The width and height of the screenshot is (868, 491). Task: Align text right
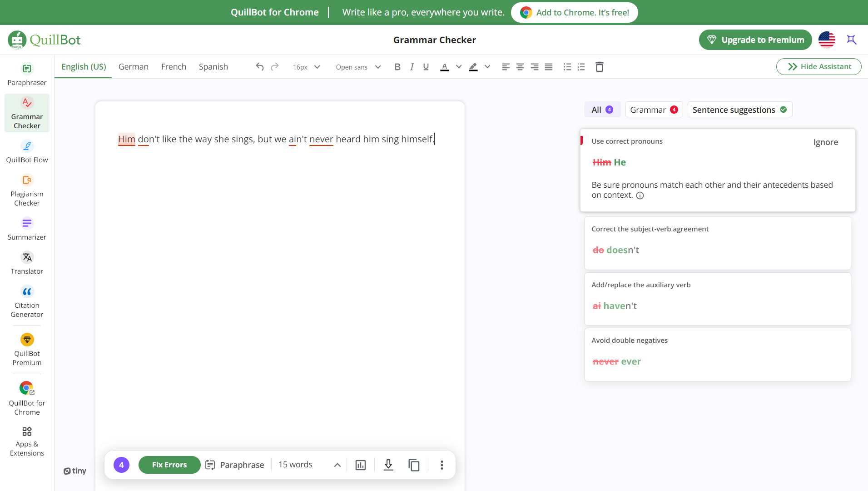(x=535, y=67)
